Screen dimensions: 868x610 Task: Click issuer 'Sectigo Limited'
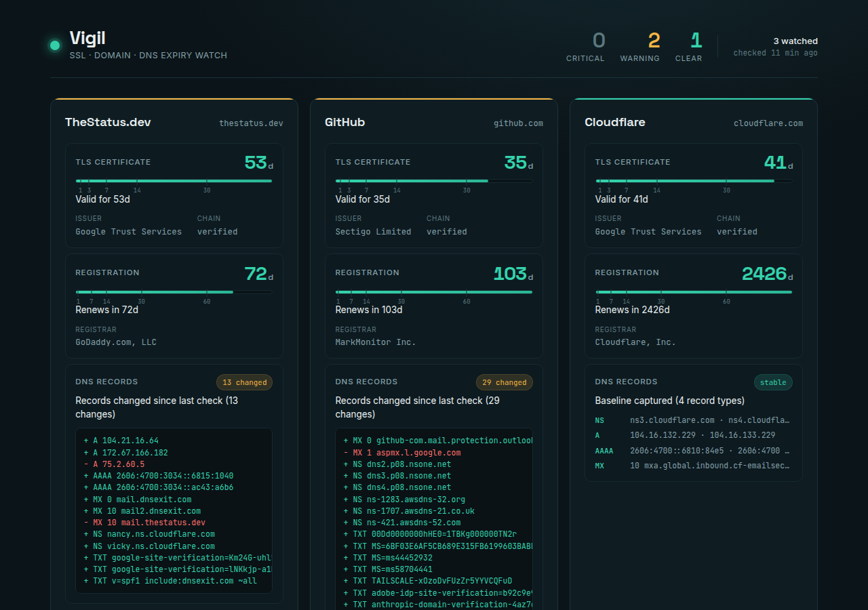coord(373,232)
